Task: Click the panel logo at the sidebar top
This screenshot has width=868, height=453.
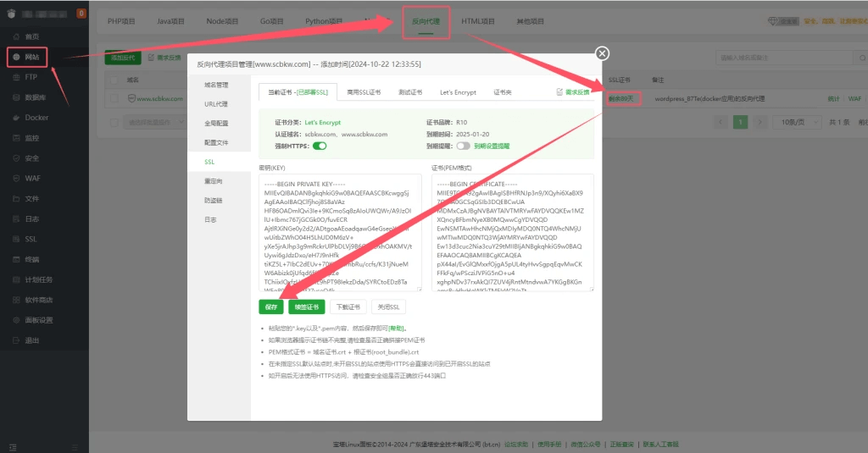Action: (11, 14)
